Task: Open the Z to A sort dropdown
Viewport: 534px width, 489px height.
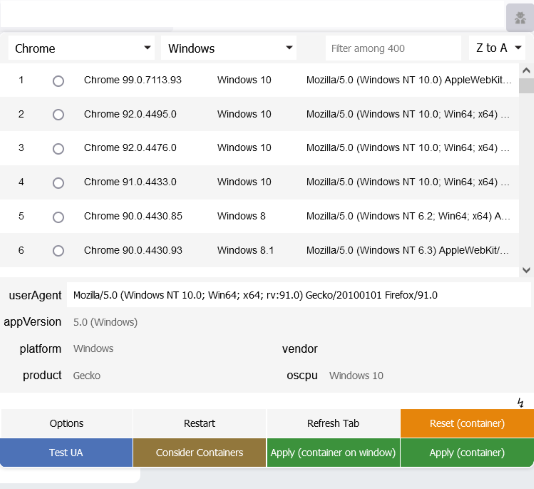Action: pyautogui.click(x=497, y=48)
